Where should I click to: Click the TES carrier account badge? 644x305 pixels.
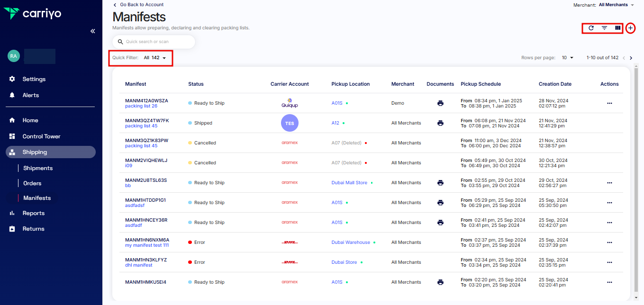(290, 123)
